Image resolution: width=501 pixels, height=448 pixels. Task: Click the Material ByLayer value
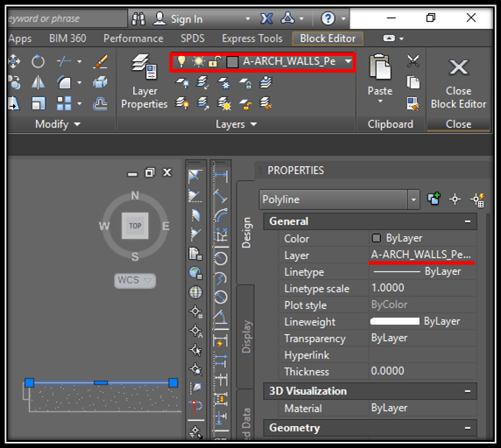pyautogui.click(x=389, y=408)
